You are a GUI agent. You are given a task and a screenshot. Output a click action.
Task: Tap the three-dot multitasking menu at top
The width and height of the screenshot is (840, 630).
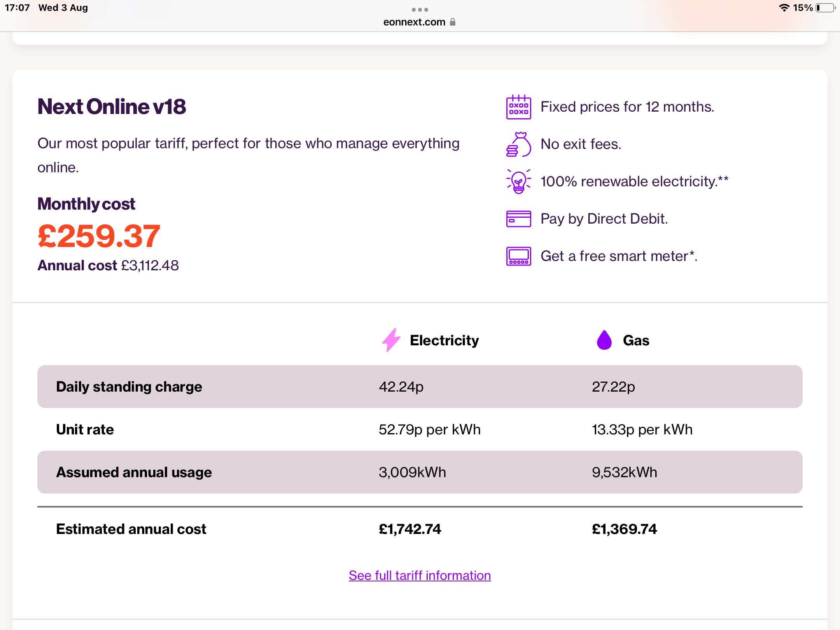pyautogui.click(x=420, y=10)
